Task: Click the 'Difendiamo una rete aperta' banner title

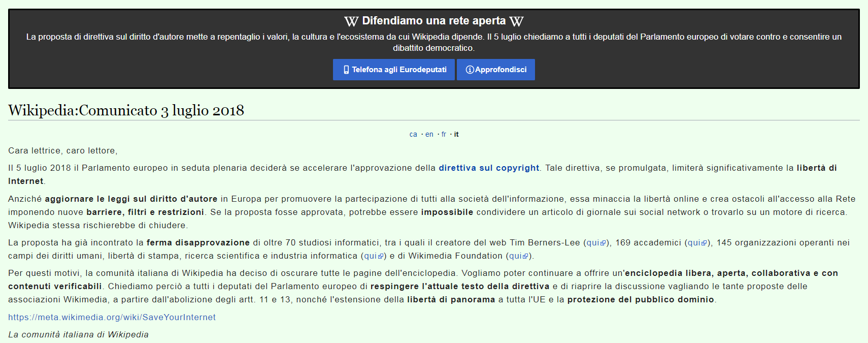Action: pos(434,21)
